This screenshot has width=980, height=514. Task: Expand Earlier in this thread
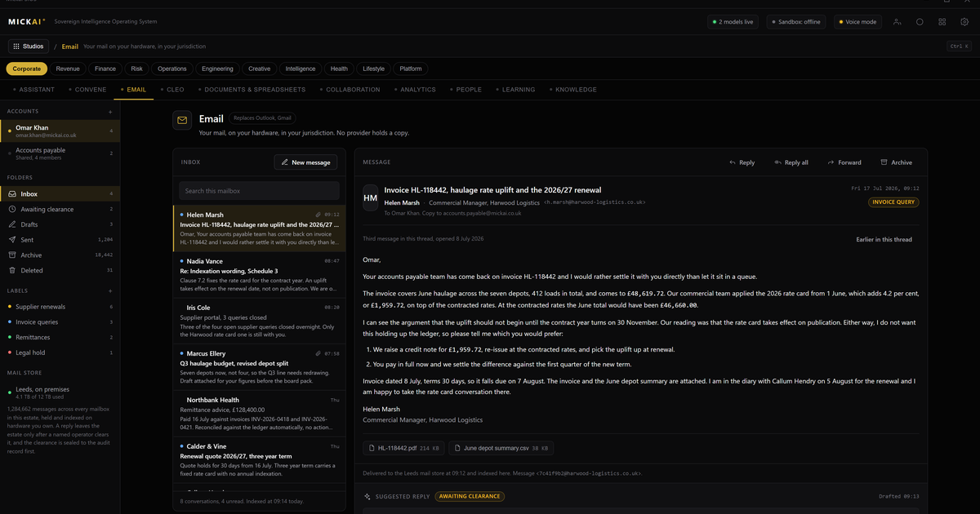[884, 240]
